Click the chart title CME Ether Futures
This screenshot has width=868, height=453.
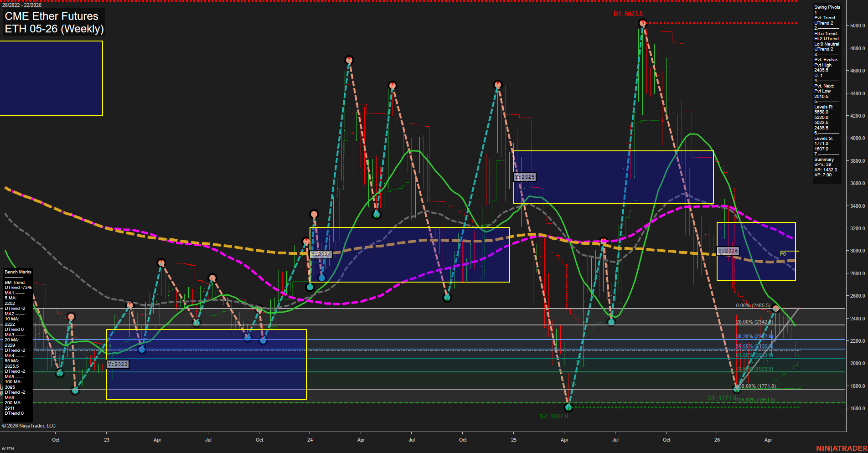(52, 16)
